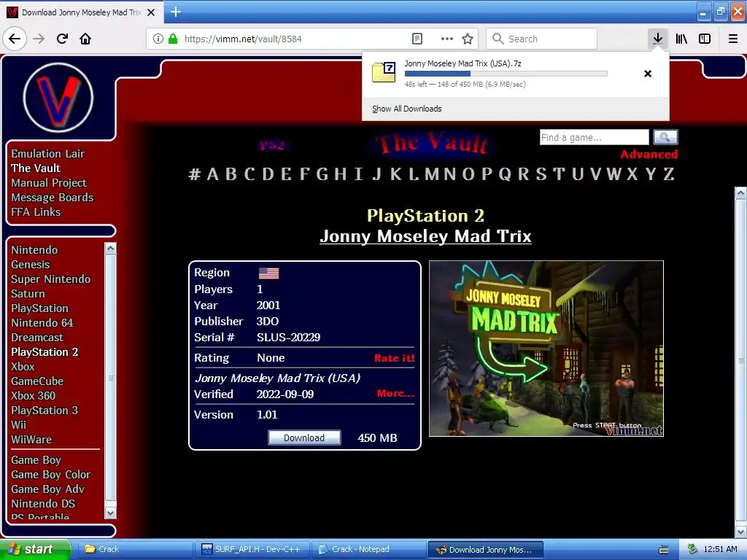Show sidebars toolbar button
Screen dimensions: 747x560
point(705,39)
